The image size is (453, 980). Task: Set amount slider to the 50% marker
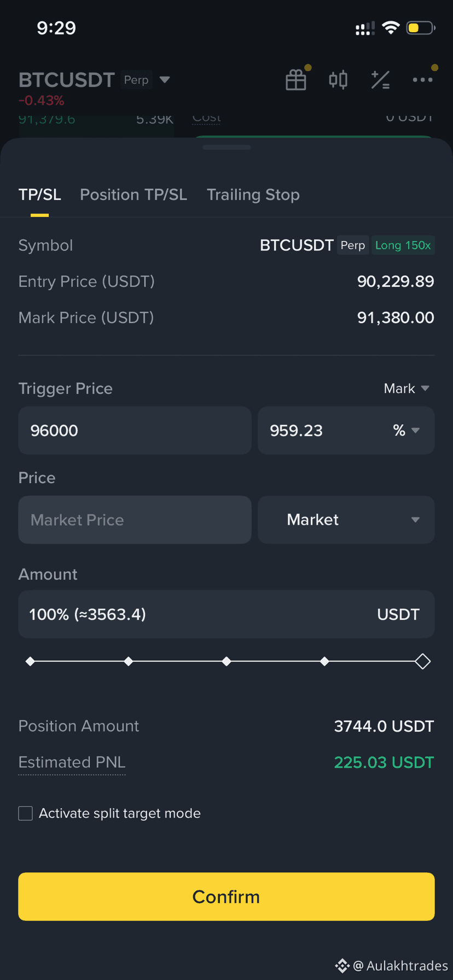[226, 661]
